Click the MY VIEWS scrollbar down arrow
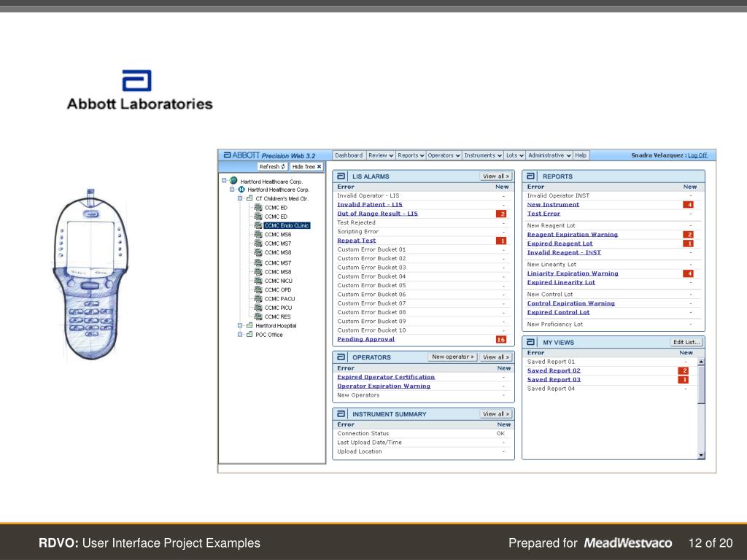Viewport: 747px width, 560px height. pos(701,455)
